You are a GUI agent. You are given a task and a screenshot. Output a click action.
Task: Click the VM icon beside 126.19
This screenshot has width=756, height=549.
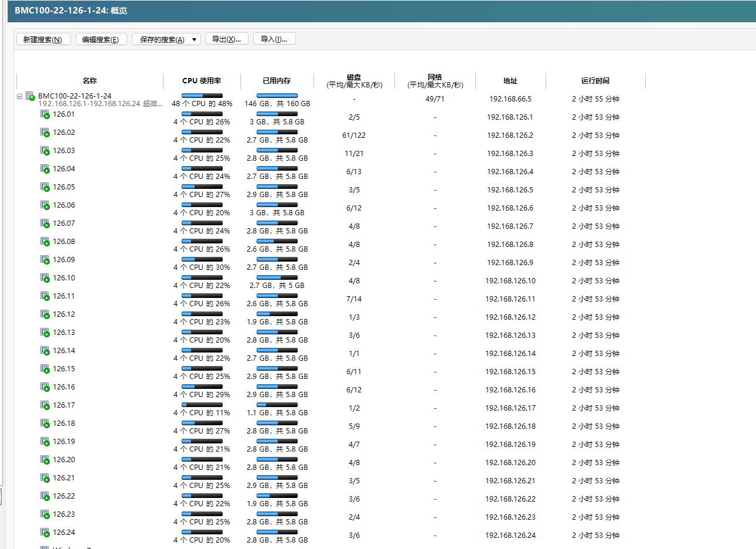coord(45,442)
